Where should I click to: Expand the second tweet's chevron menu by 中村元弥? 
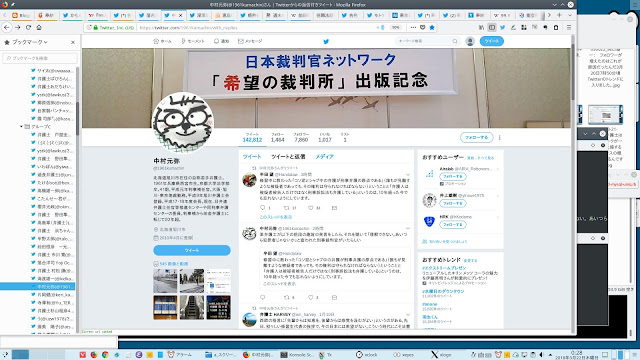pyautogui.click(x=407, y=229)
